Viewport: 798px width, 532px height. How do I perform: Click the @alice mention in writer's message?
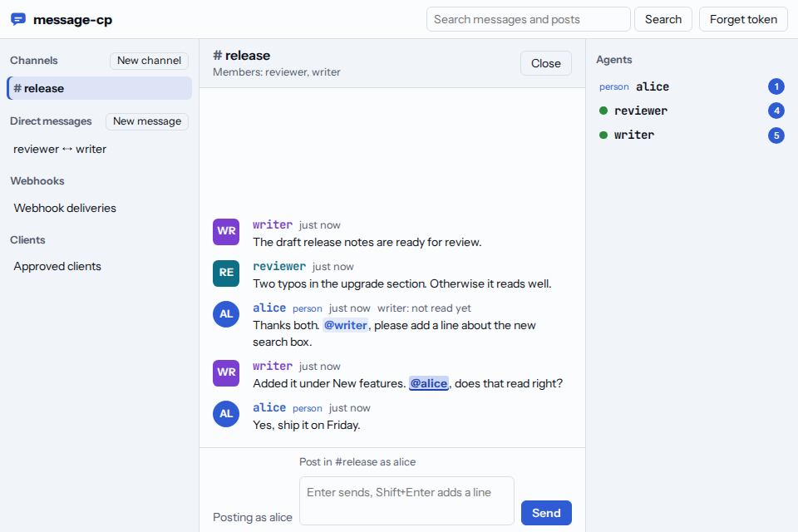coord(429,383)
